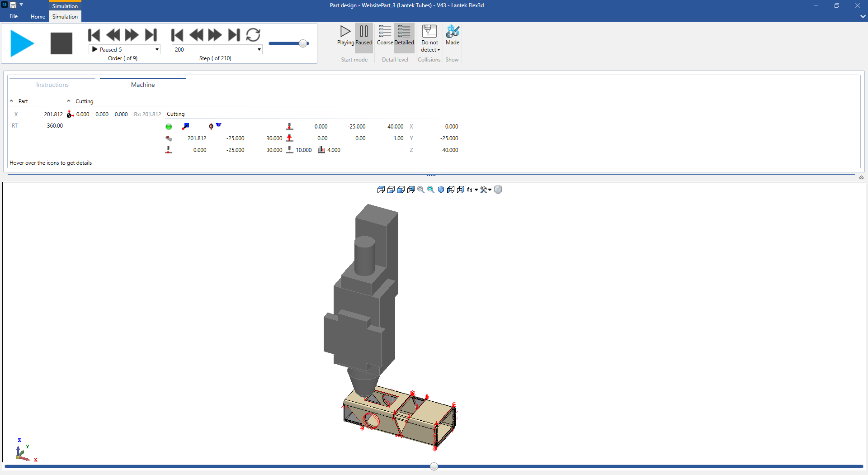Viewport: 868px width, 475px height.
Task: Click the Stop button
Action: pyautogui.click(x=61, y=43)
